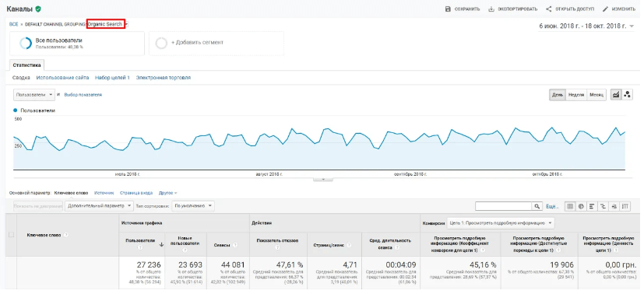Click the sort arrow beside Пользователи column
644x294 pixels.
161,244
